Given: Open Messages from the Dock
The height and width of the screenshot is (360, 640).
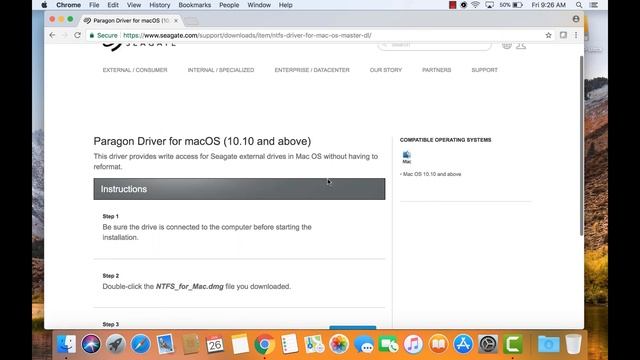Looking at the screenshot, I should coord(364,344).
